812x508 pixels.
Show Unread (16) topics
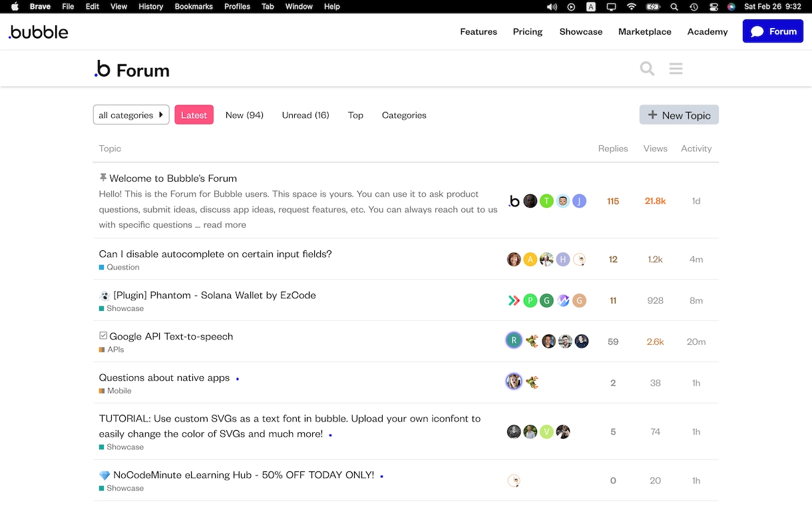[305, 115]
